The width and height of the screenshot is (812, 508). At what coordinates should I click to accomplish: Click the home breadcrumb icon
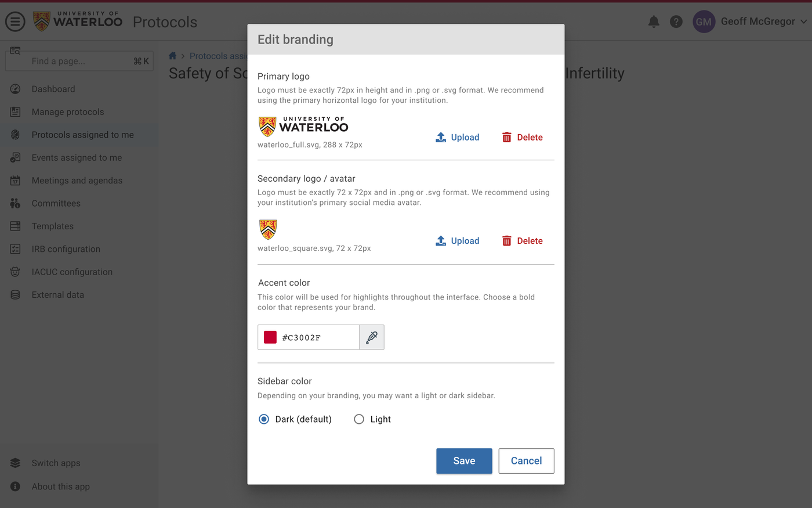(172, 56)
